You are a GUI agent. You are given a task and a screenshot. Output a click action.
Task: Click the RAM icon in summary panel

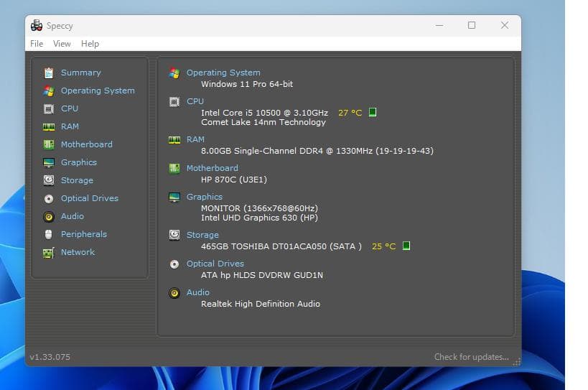click(174, 140)
